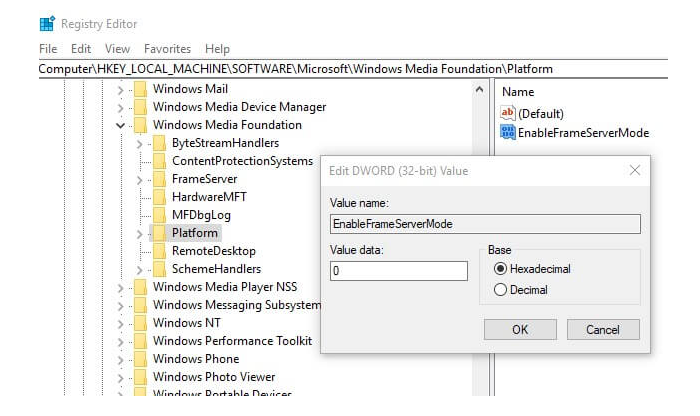Screen dimensions: 700x416
Task: Expand the Windows Performance Toolkit key
Action: (120, 342)
